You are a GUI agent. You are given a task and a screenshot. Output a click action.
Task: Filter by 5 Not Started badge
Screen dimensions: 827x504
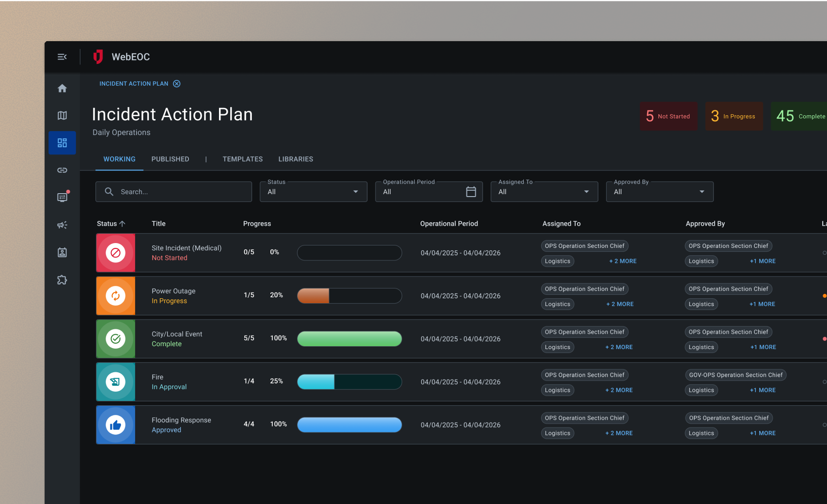[668, 116]
